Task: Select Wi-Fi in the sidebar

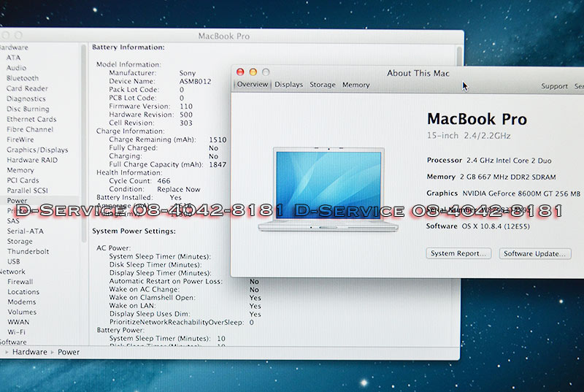Action: pyautogui.click(x=16, y=332)
